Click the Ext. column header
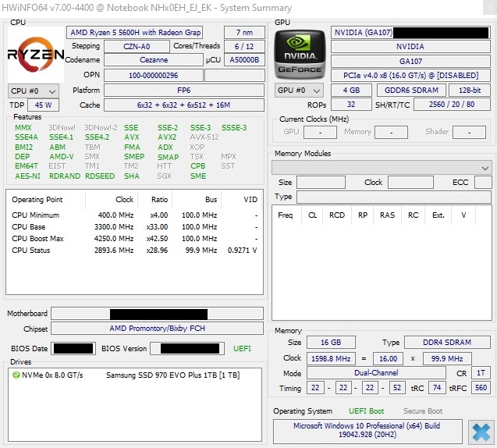 point(438,215)
